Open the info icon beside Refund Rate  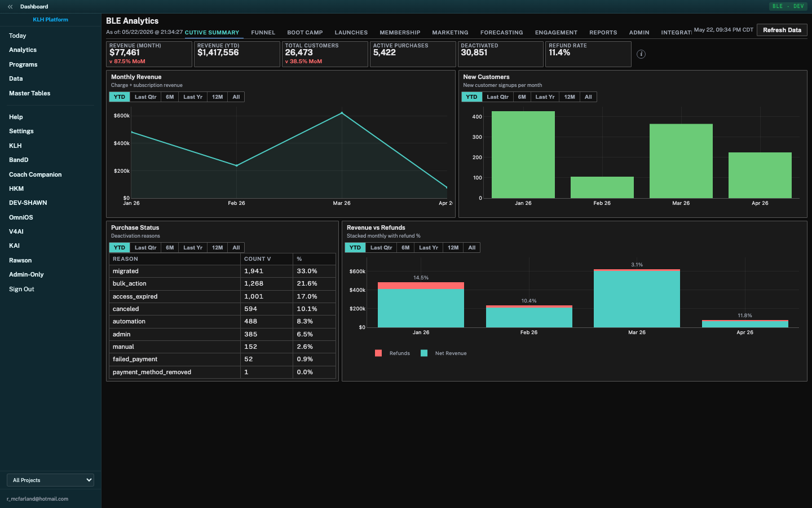tap(641, 54)
